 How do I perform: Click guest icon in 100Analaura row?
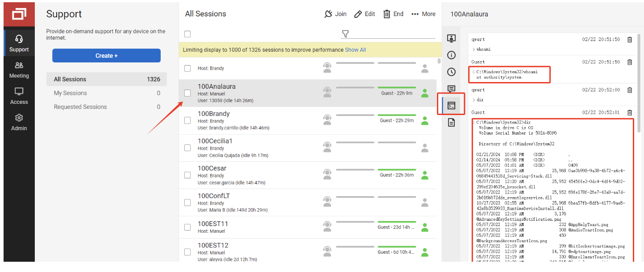pyautogui.click(x=425, y=93)
